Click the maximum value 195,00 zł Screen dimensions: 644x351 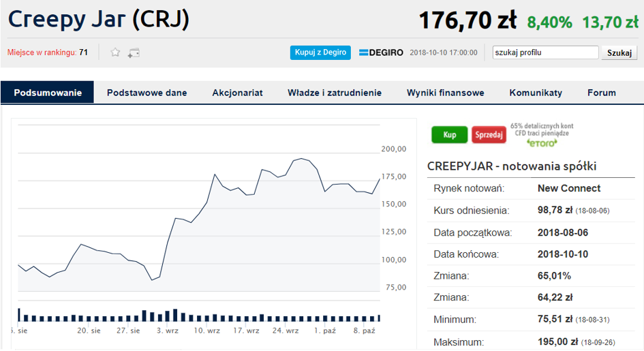(557, 341)
